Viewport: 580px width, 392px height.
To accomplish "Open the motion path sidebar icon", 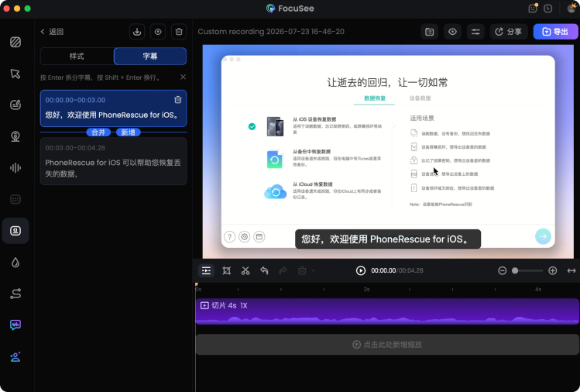I will tap(15, 294).
